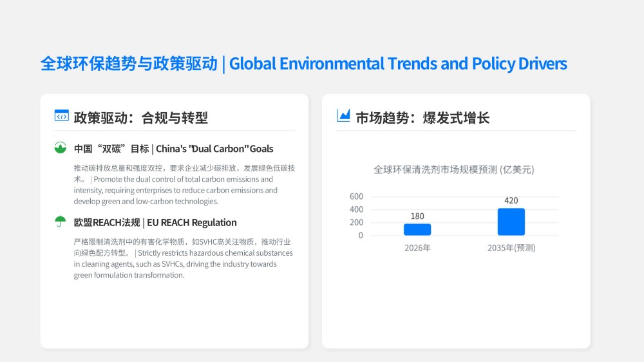
Task: Click the green leaf icon for Dual Carbon
Action: tap(61, 148)
